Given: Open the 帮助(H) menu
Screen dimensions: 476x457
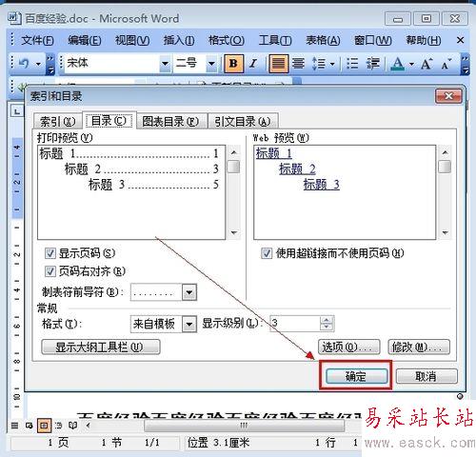Looking at the screenshot, I should 424,40.
